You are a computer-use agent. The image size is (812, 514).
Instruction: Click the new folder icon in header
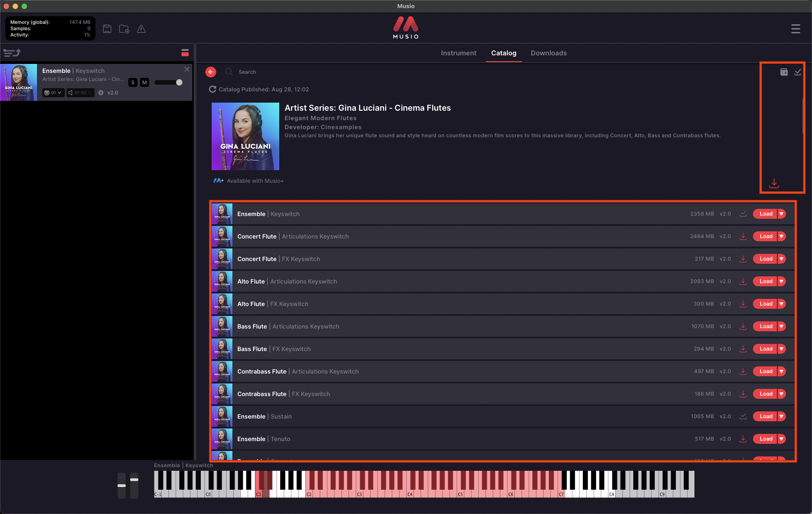tap(124, 29)
